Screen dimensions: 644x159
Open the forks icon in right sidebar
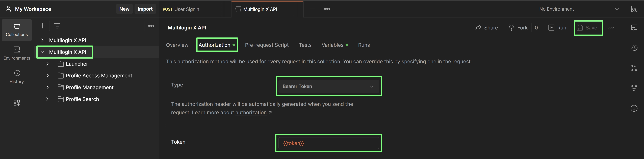[634, 88]
